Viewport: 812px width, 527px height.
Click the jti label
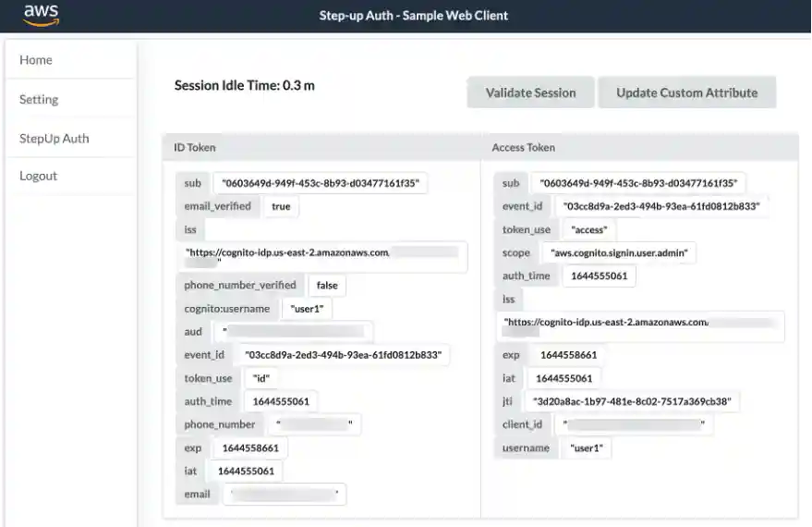[x=507, y=401]
